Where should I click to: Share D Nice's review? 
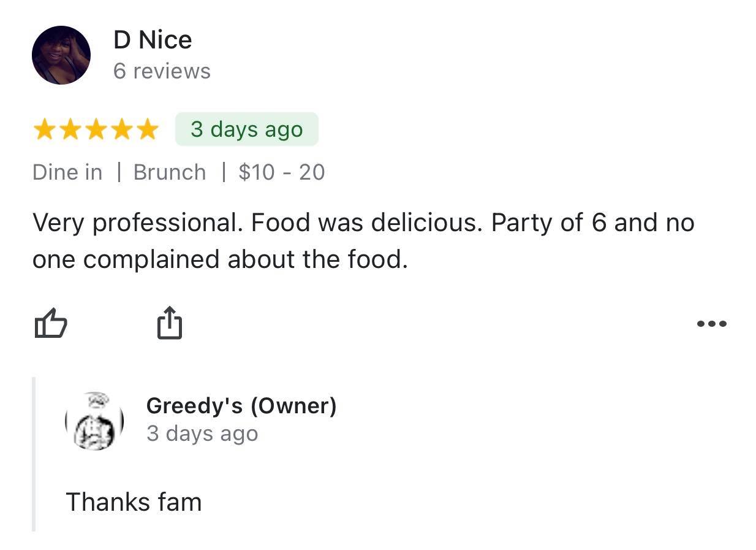(170, 323)
